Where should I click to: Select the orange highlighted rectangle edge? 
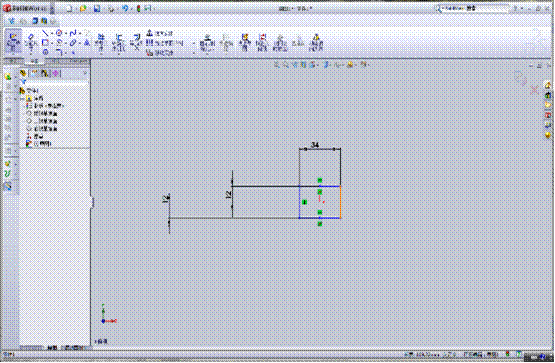[x=341, y=202]
